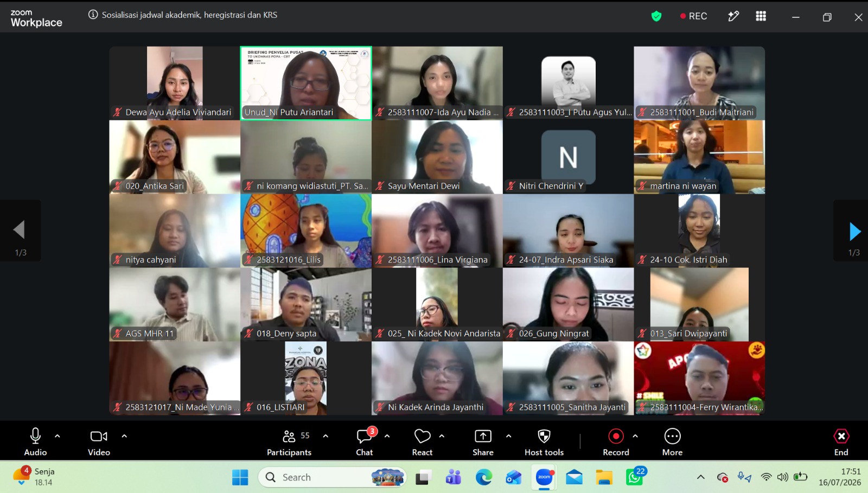
Task: Open Windows Start menu
Action: (x=240, y=477)
